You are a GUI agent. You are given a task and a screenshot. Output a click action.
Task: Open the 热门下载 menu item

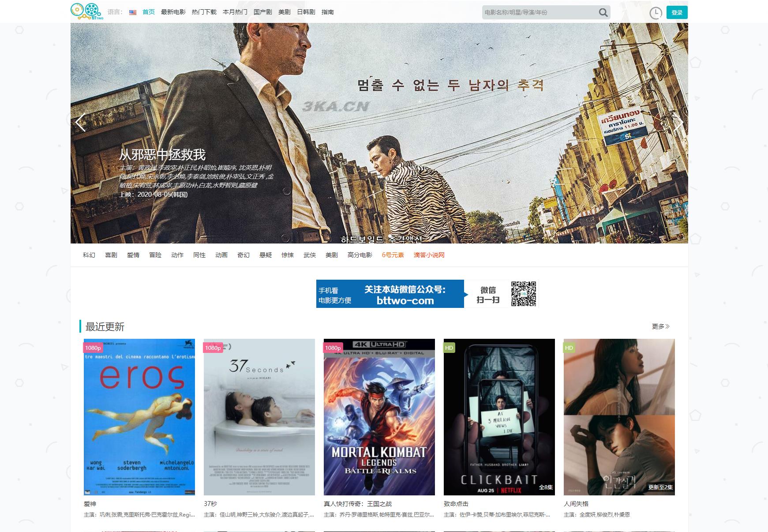204,12
